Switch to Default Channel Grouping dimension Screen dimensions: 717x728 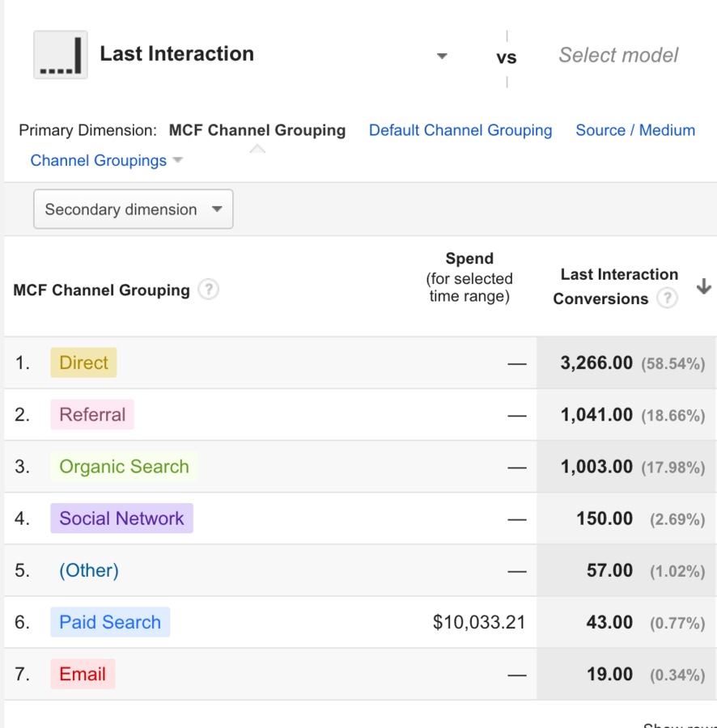click(460, 130)
